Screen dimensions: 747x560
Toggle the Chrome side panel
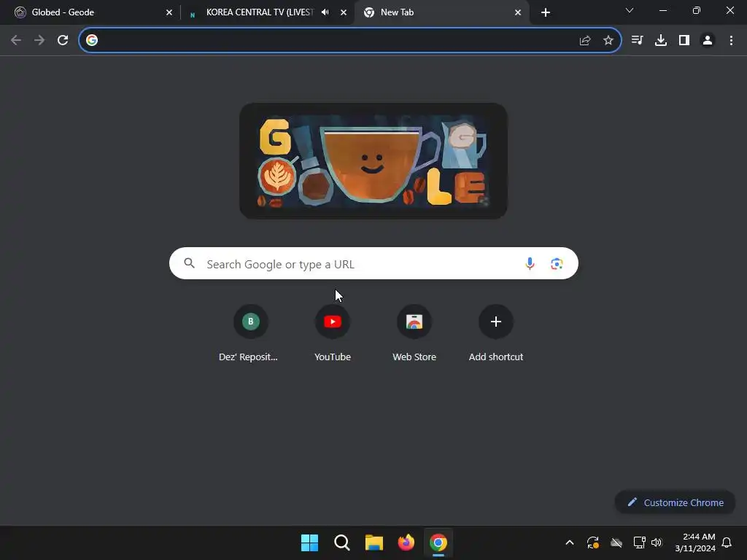[x=684, y=41]
